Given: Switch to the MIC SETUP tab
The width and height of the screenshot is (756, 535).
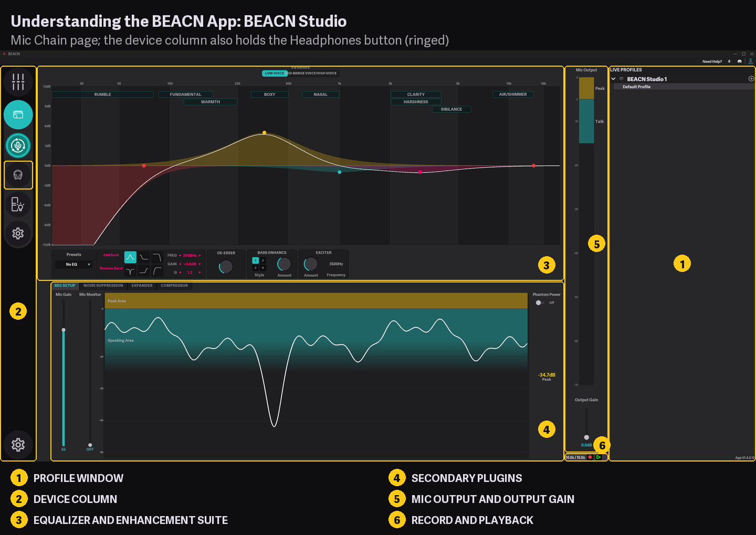Looking at the screenshot, I should pos(65,286).
